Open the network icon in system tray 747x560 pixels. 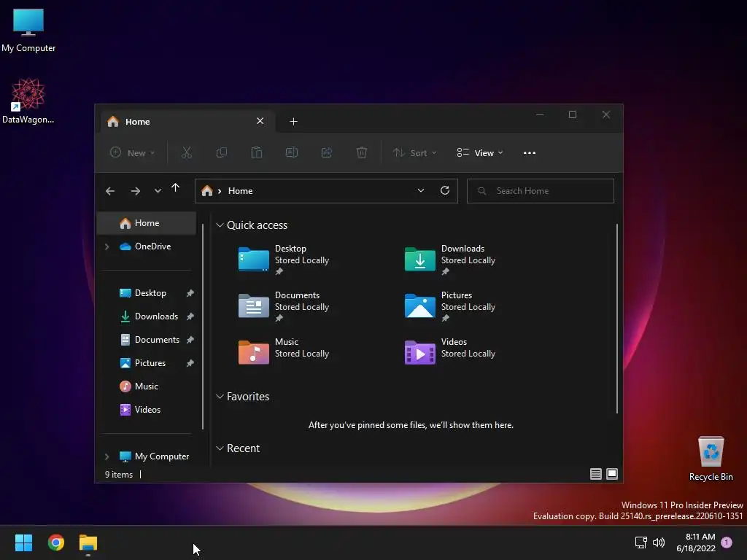coord(640,542)
